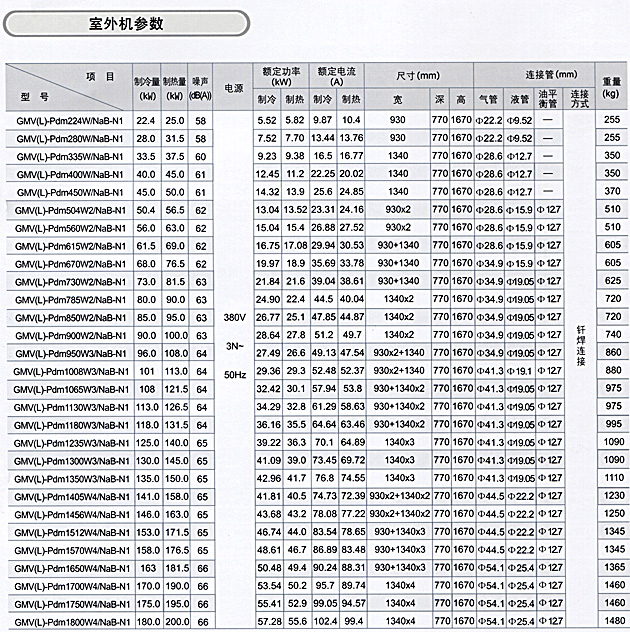The height and width of the screenshot is (632, 630).
Task: Click the 噪声 dB(A) column header
Action: pyautogui.click(x=200, y=88)
